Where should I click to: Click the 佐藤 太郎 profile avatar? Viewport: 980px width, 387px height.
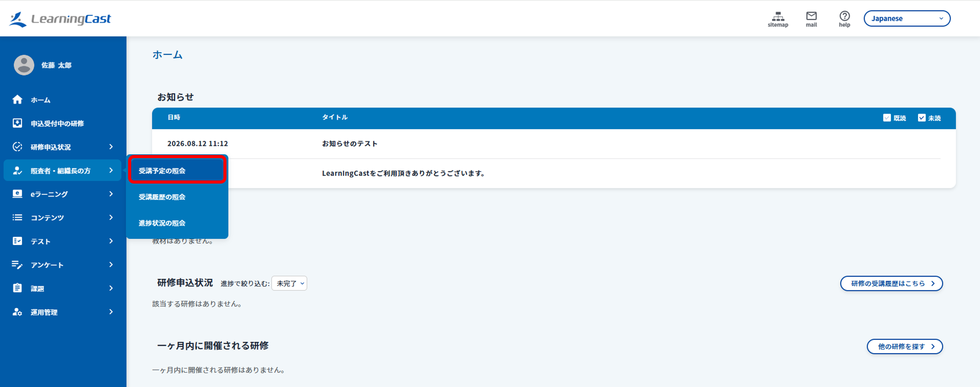click(24, 65)
